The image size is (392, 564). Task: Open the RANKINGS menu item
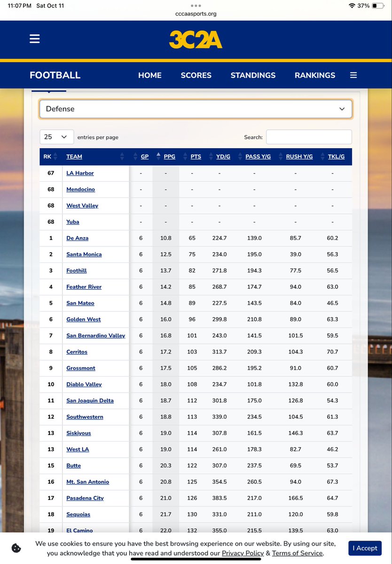pyautogui.click(x=315, y=75)
